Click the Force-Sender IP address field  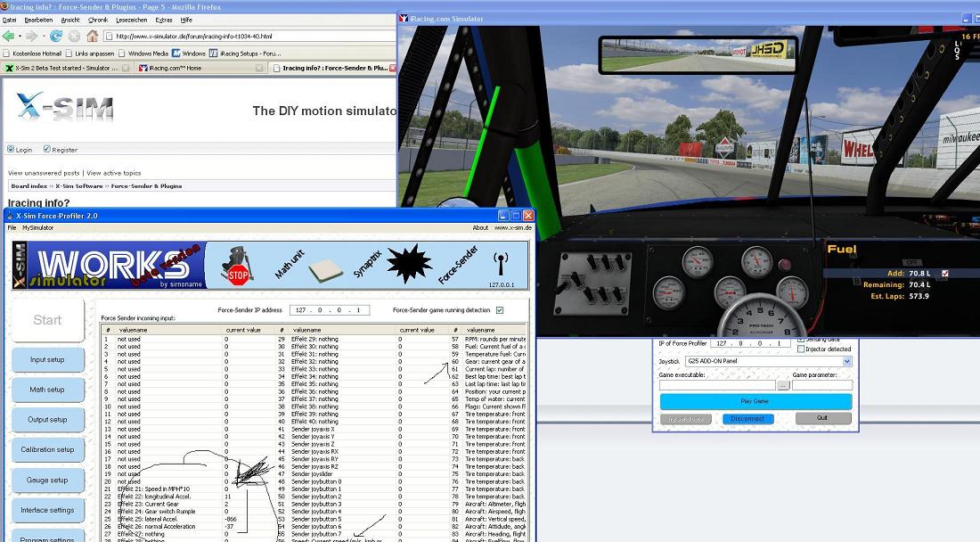(x=330, y=310)
